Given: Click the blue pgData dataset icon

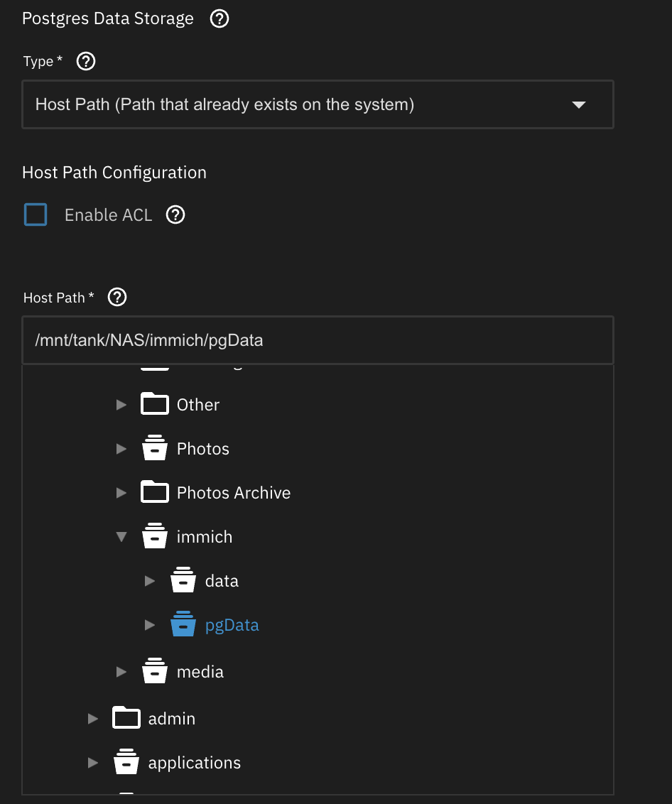Looking at the screenshot, I should click(x=183, y=625).
